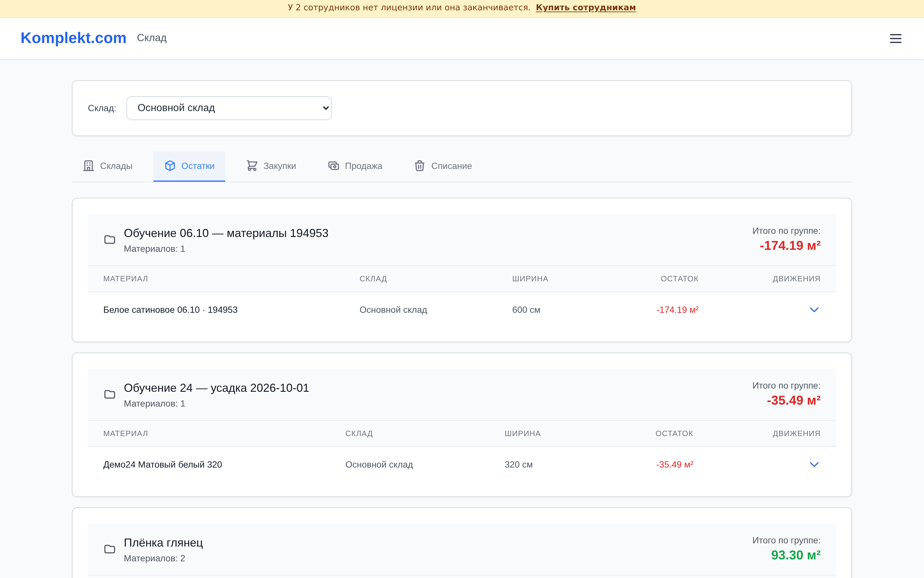
Task: Open the Закупки tab
Action: click(271, 166)
